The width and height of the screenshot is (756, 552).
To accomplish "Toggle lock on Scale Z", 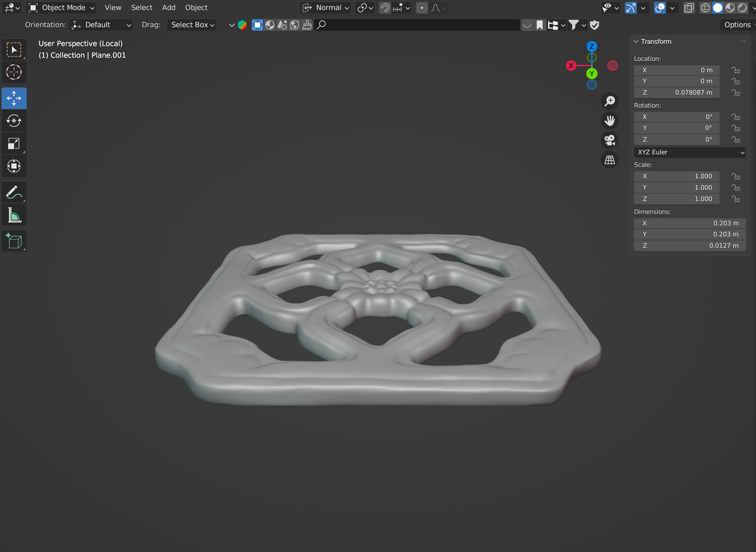I will [736, 199].
